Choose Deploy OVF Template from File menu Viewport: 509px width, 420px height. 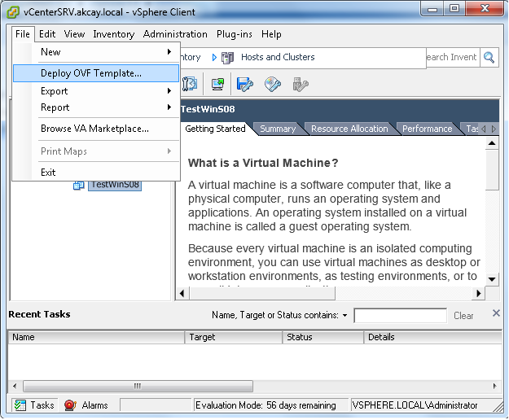[96, 73]
